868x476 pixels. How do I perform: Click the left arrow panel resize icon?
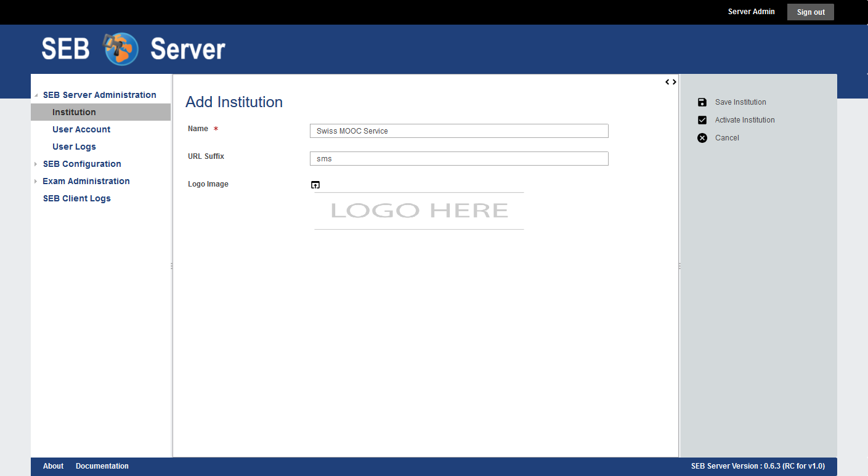tap(667, 82)
